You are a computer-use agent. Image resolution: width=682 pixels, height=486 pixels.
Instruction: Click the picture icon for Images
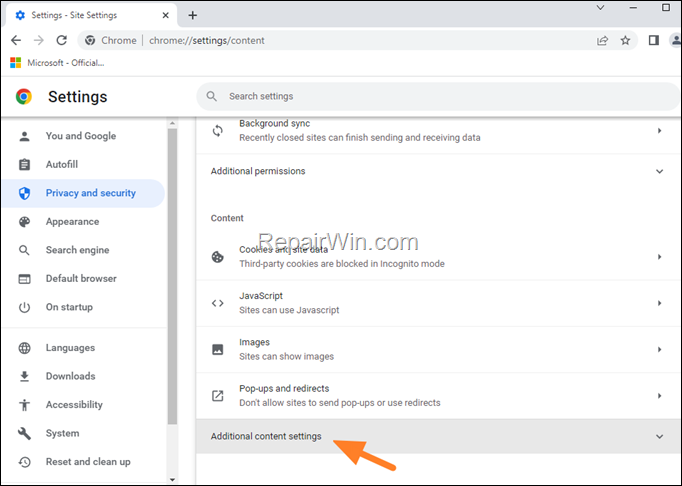click(217, 349)
